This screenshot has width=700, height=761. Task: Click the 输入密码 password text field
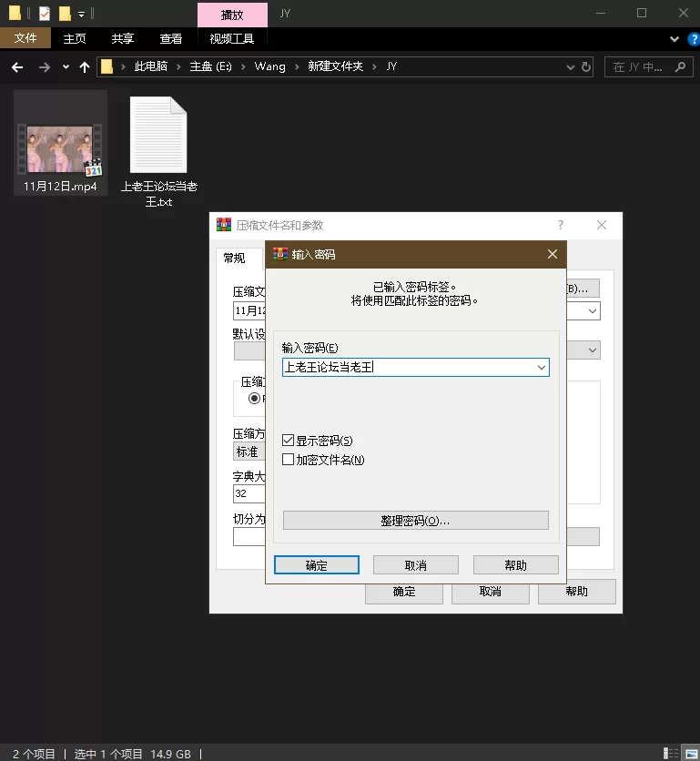point(408,368)
